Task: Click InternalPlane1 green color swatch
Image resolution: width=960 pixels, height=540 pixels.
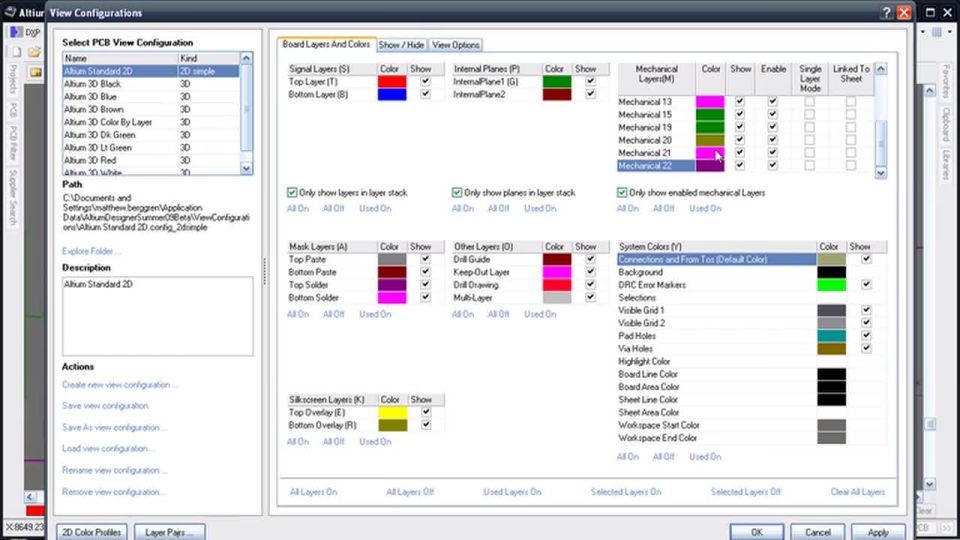Action: point(557,81)
